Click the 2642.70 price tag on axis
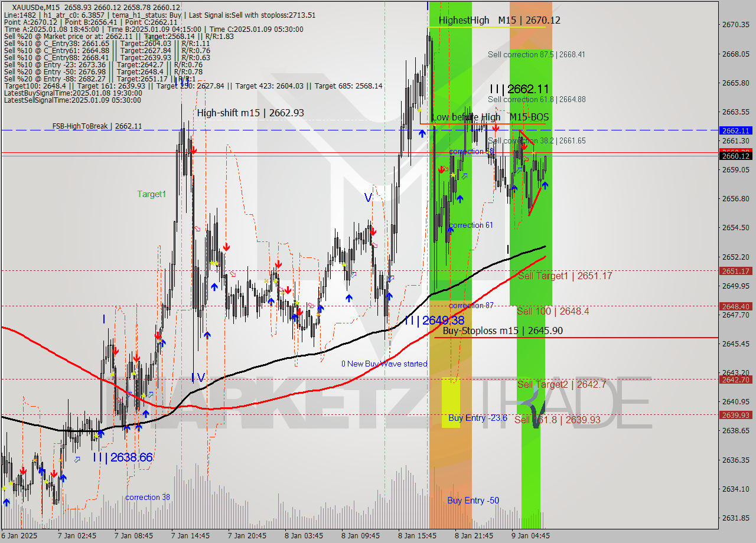This screenshot has width=756, height=543. coord(736,380)
